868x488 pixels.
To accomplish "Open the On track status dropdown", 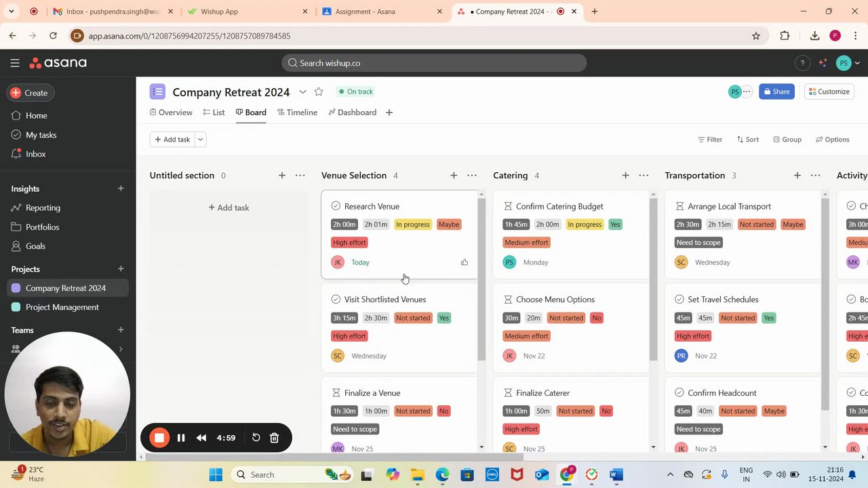I will coord(355,91).
